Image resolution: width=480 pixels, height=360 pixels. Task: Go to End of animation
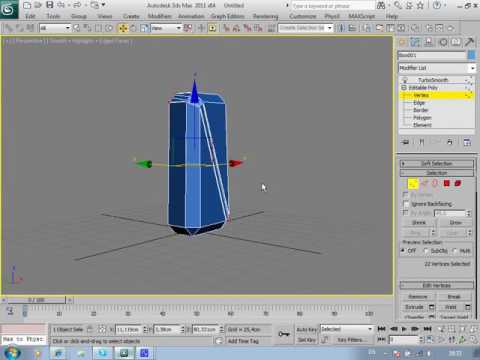[x=428, y=329]
